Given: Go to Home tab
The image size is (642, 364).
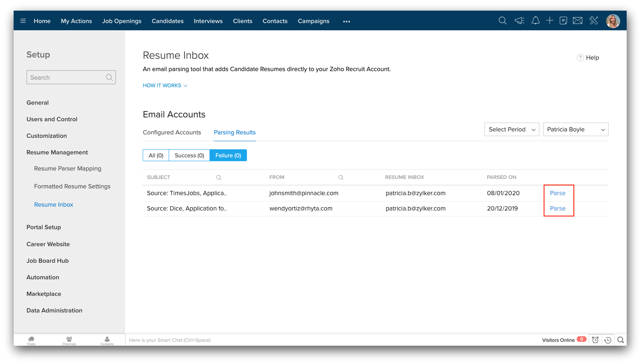Looking at the screenshot, I should 42,21.
